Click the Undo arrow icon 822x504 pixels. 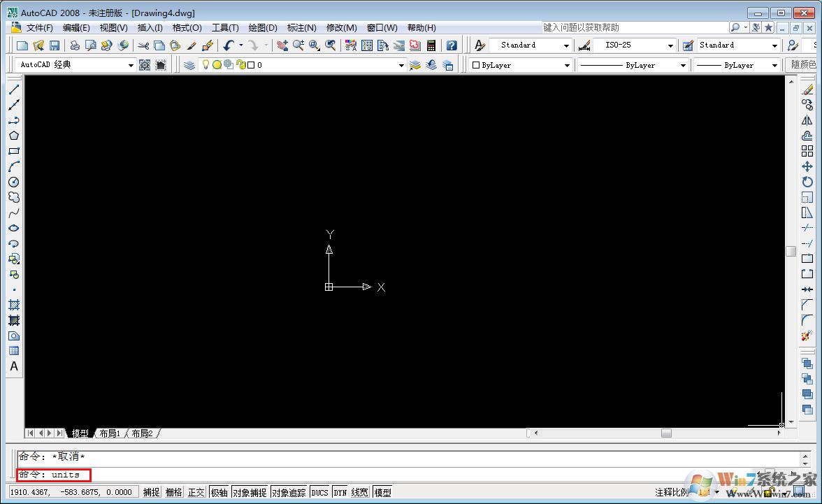click(229, 45)
